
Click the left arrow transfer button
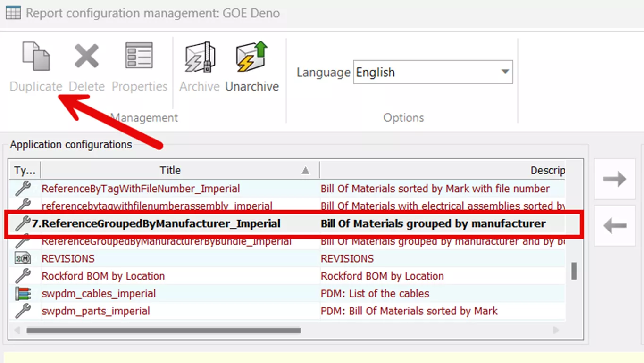pos(614,226)
